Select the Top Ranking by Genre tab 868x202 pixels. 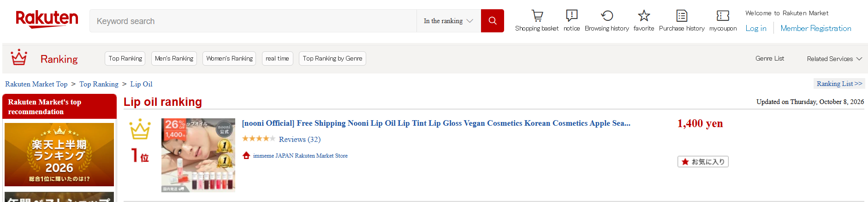coord(333,58)
